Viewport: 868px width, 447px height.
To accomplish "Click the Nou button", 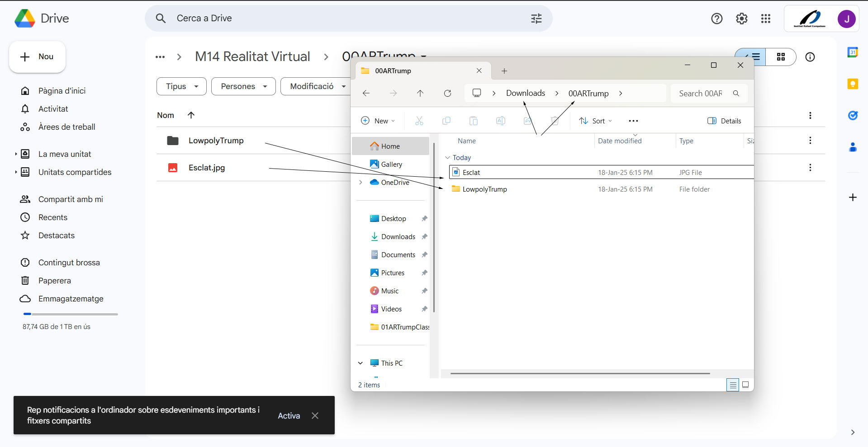I will pos(37,57).
